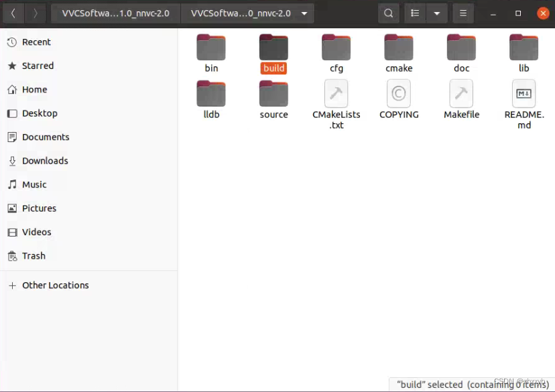Open the Trash from the sidebar
This screenshot has width=555, height=392.
34,256
